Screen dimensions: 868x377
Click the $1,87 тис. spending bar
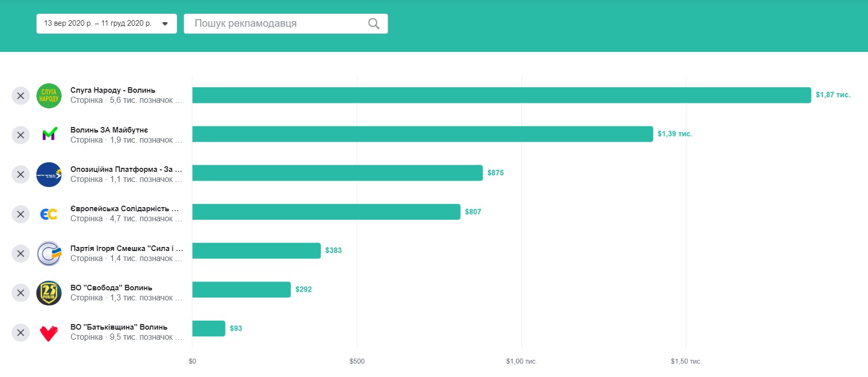[x=501, y=95]
